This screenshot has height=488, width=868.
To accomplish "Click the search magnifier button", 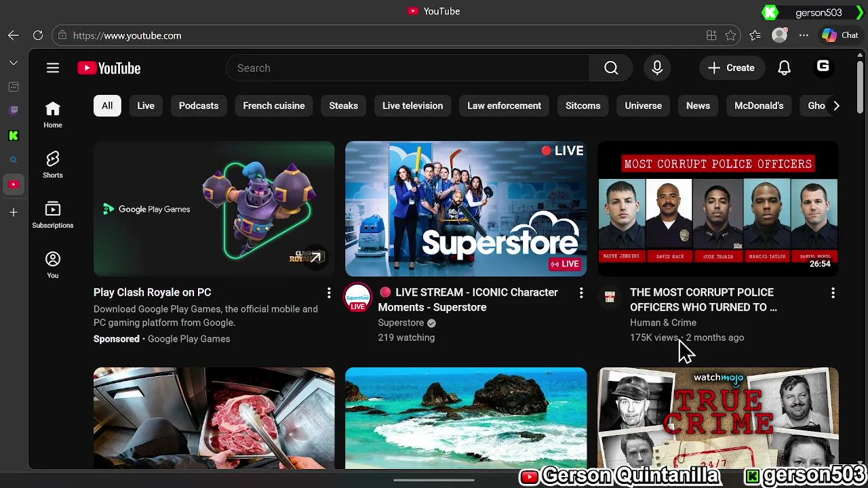I will coord(611,68).
